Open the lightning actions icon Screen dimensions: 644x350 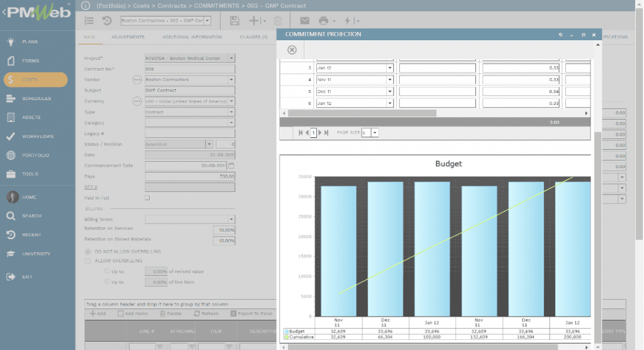point(347,21)
